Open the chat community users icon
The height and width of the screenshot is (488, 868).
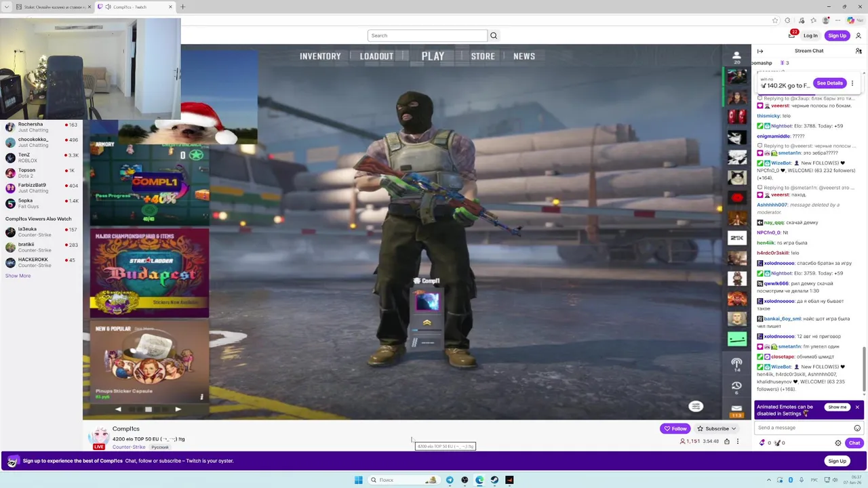pyautogui.click(x=859, y=51)
